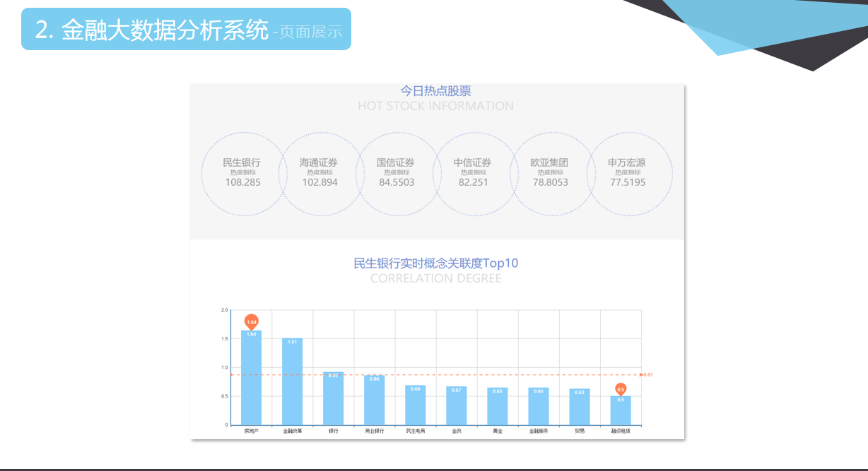Click the 融资租赁 bar in the chart
868x471 pixels.
pyautogui.click(x=621, y=410)
